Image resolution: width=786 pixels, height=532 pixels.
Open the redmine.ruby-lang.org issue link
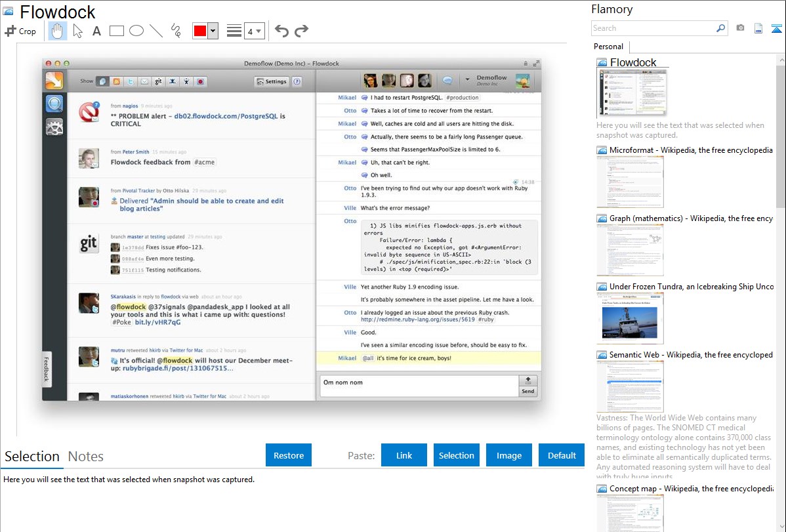pos(417,319)
